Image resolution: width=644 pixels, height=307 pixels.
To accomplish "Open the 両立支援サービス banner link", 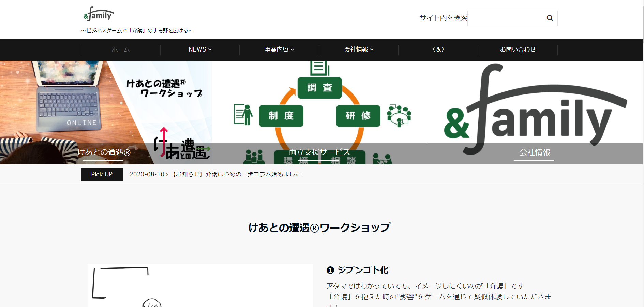I will coord(319,152).
